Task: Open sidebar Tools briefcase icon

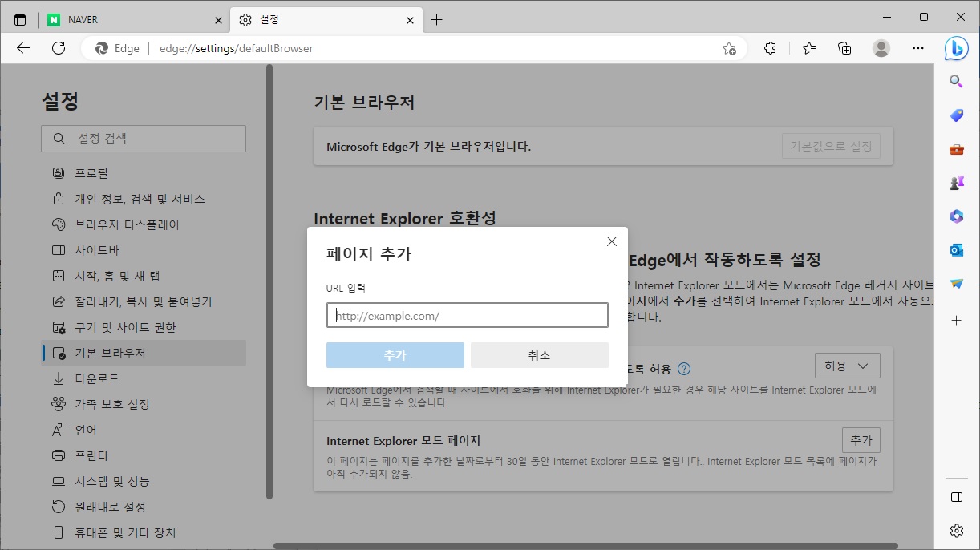Action: tap(956, 149)
